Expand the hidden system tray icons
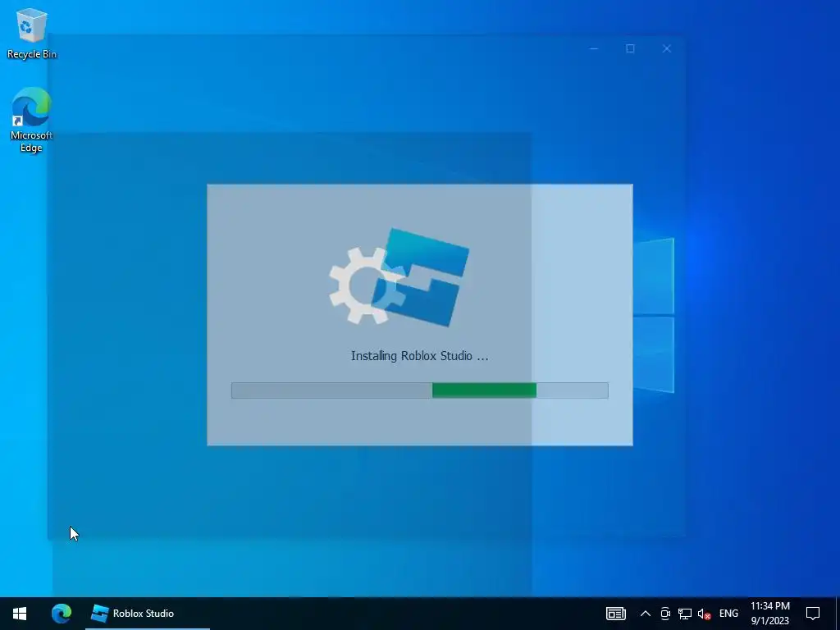This screenshot has height=630, width=840. tap(646, 614)
